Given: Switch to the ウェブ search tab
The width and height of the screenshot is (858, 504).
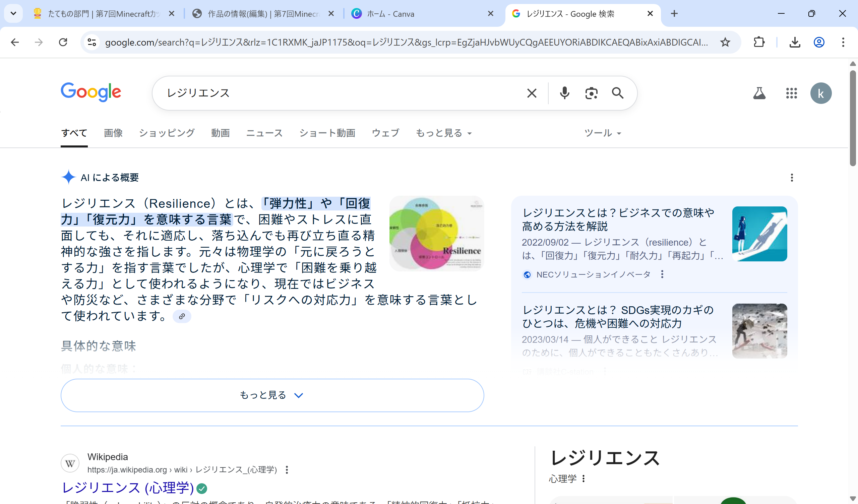Looking at the screenshot, I should click(385, 133).
